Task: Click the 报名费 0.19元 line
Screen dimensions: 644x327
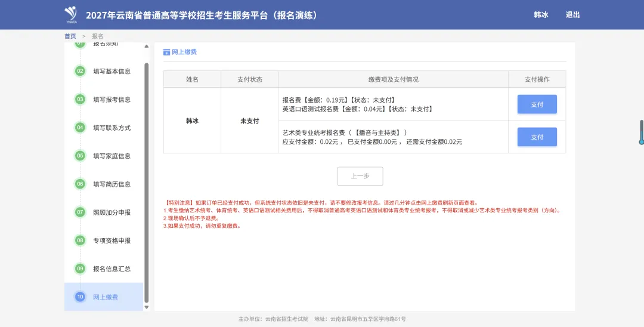Action: 339,100
